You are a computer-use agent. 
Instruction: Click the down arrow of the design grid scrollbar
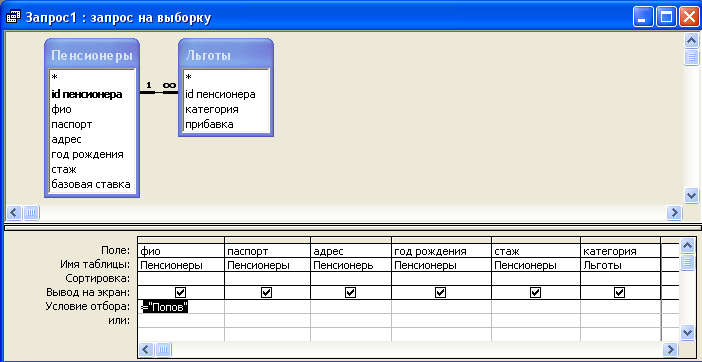pos(687,332)
